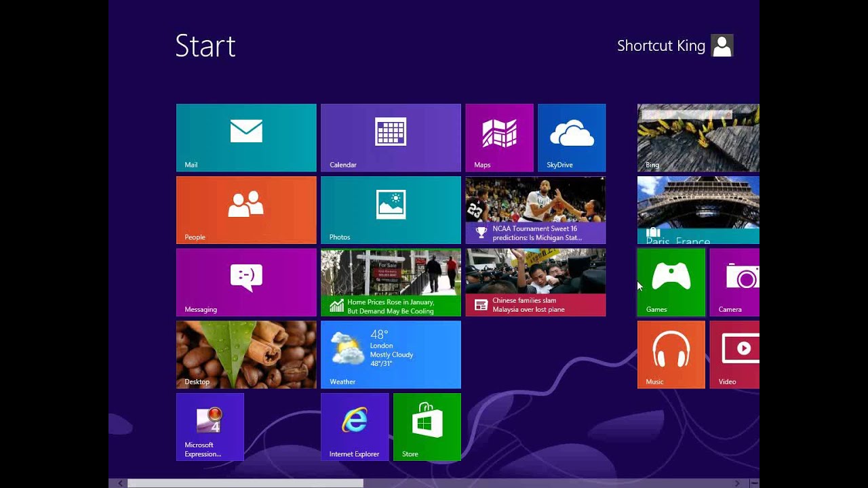Open the Desktop tile

pos(246,354)
